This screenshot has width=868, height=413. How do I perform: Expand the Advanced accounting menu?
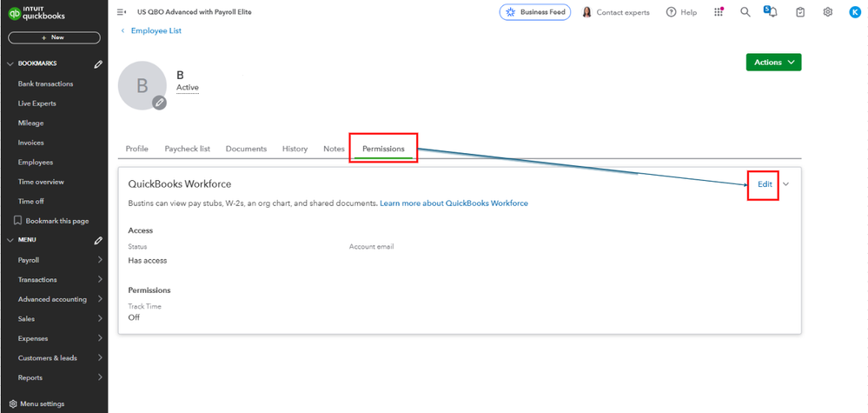(100, 299)
